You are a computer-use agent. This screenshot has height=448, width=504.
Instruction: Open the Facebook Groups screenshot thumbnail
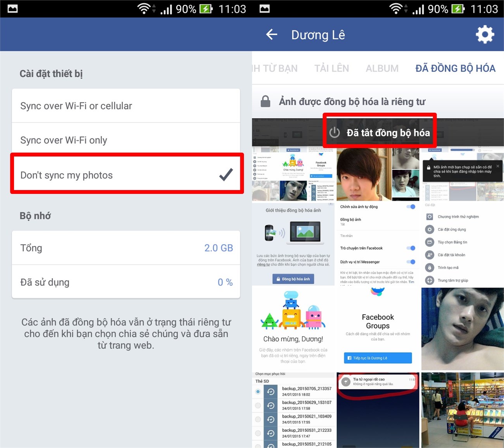(x=378, y=329)
